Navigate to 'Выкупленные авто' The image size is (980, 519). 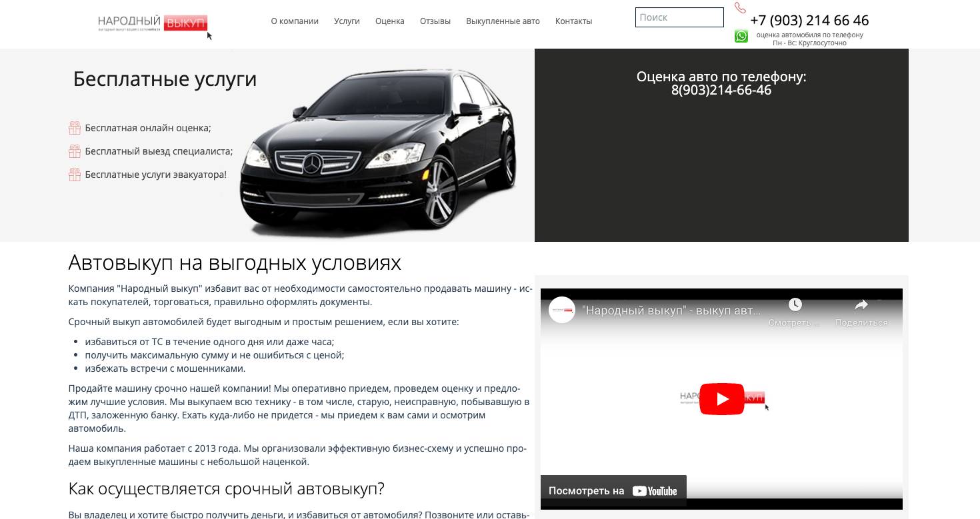click(503, 21)
